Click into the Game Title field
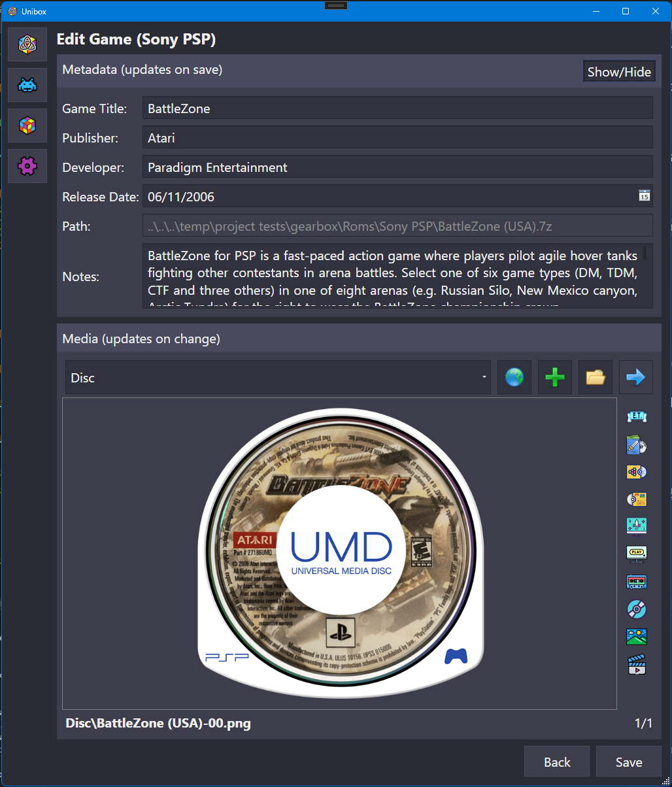 397,109
